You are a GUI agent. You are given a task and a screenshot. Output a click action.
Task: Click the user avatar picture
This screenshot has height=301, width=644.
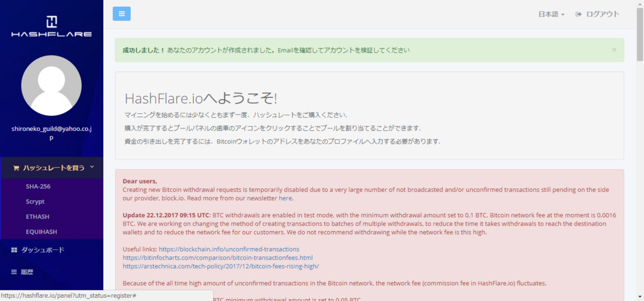pyautogui.click(x=52, y=86)
